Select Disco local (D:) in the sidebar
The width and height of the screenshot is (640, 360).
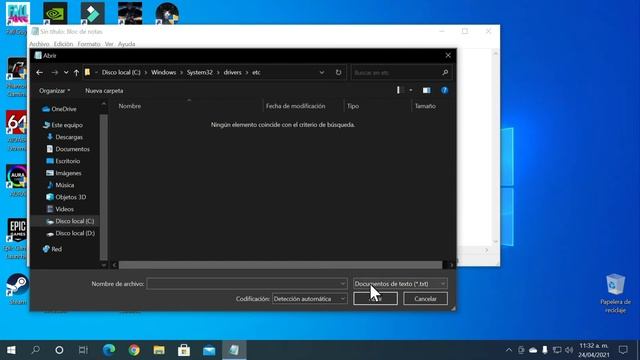[x=71, y=233]
